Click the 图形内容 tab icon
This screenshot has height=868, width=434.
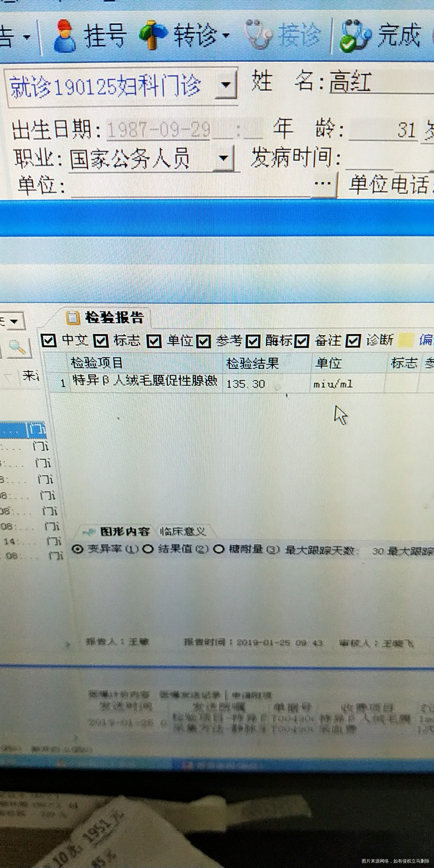pos(90,532)
